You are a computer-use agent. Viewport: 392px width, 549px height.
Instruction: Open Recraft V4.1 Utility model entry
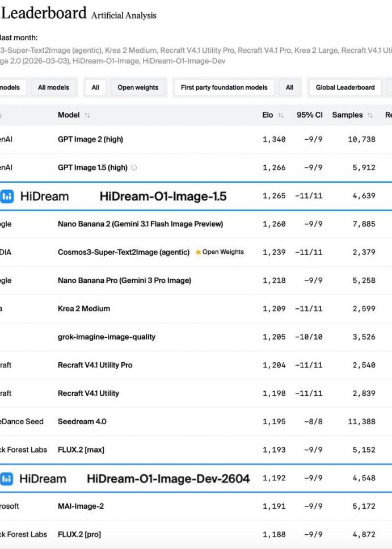click(88, 393)
